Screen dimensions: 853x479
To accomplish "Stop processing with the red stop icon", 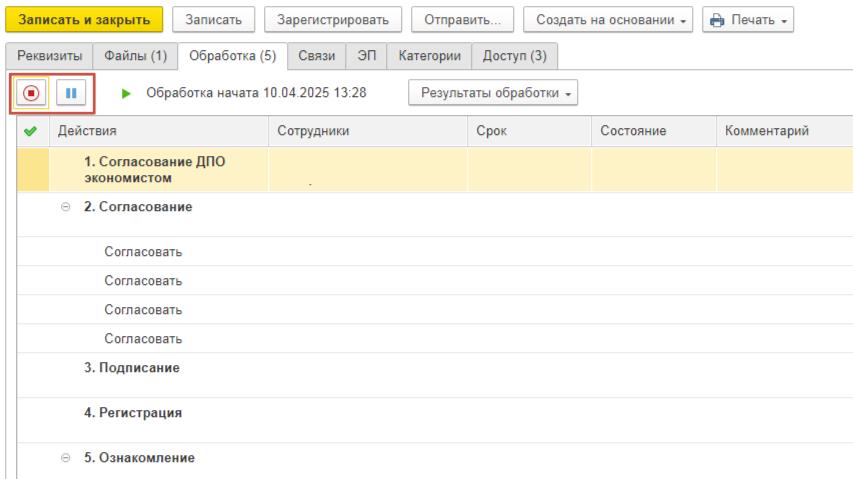I will [x=31, y=94].
